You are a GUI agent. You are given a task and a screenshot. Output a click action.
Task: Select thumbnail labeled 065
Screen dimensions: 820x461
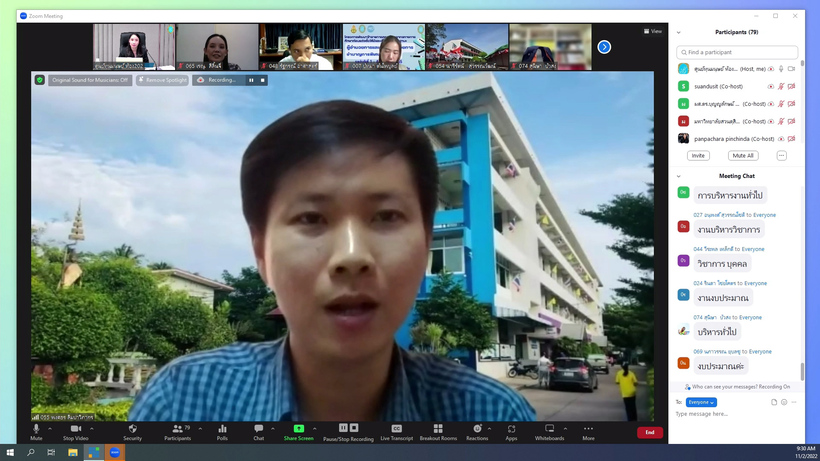tap(217, 47)
